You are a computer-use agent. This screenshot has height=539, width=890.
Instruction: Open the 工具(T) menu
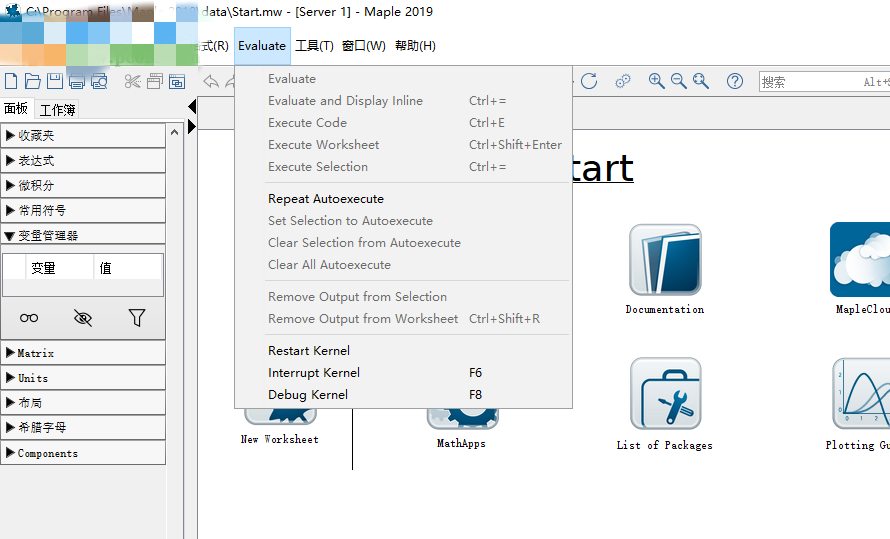pyautogui.click(x=314, y=46)
